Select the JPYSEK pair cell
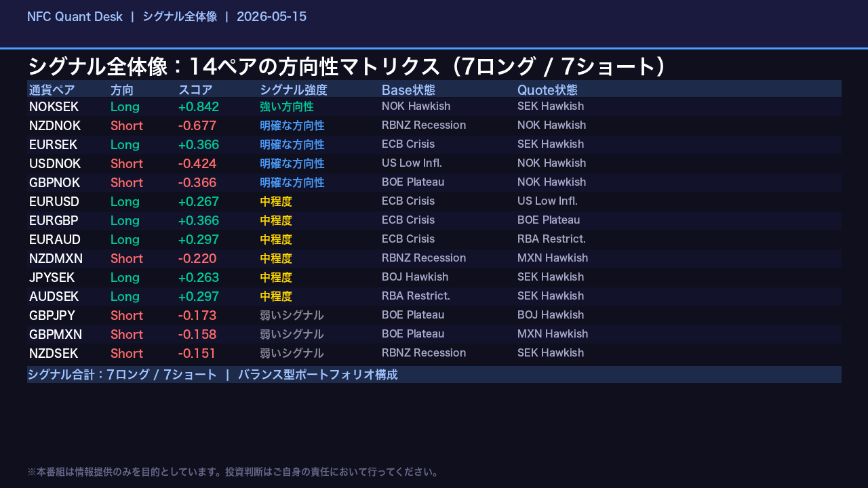 pyautogui.click(x=52, y=277)
